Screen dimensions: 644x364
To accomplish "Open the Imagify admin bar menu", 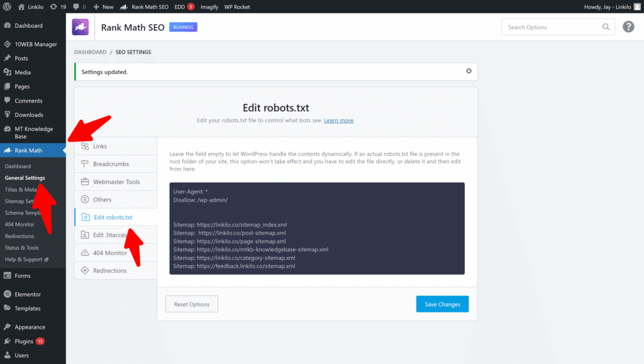I will 209,6.
